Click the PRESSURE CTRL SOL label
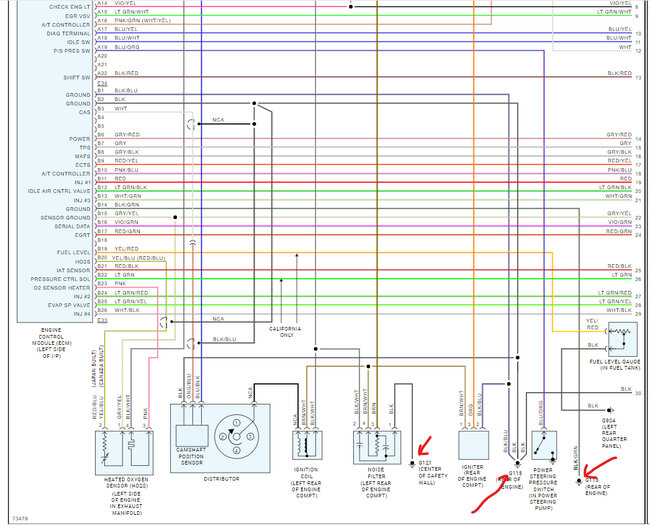 [x=60, y=279]
